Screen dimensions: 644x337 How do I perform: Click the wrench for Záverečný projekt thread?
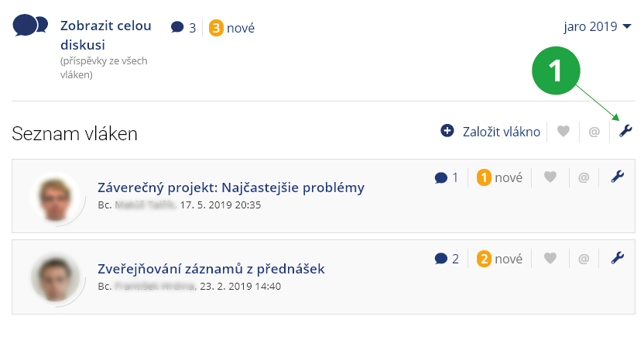coord(617,177)
